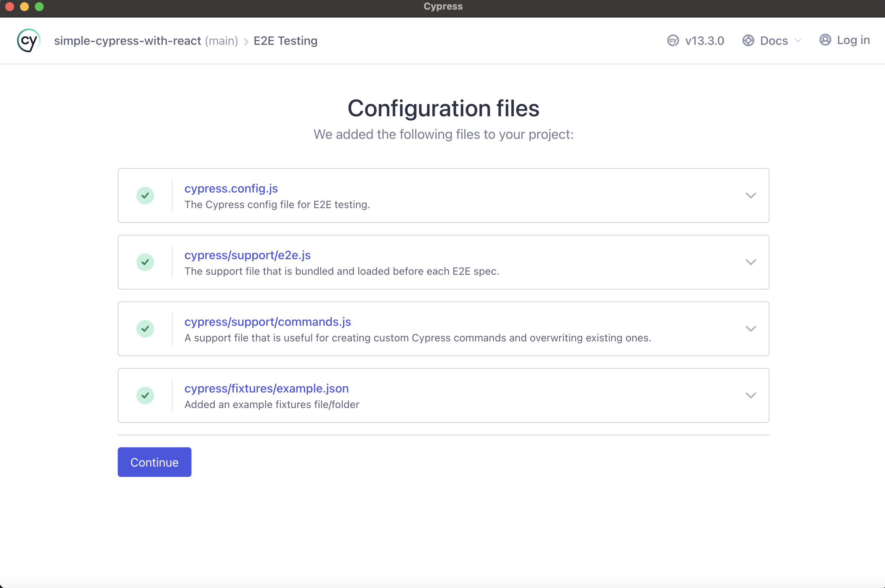Click green checkmark beside cypress.config.js
This screenshot has height=588, width=885.
145,196
